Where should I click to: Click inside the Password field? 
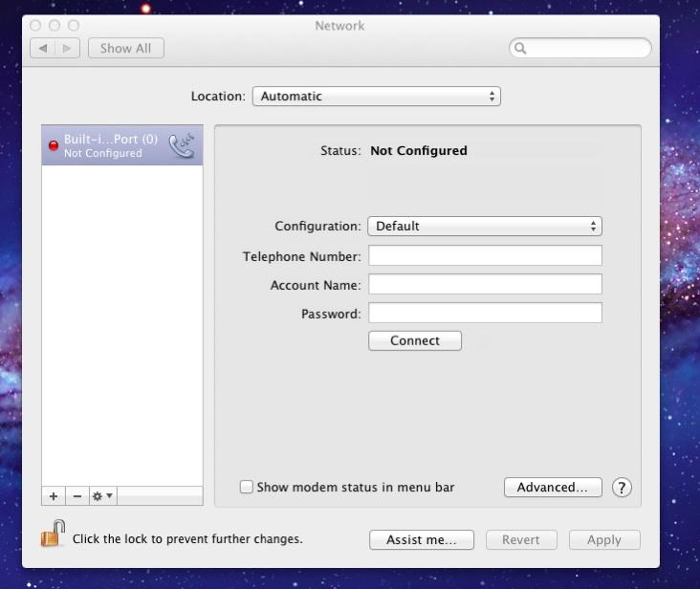coord(485,314)
